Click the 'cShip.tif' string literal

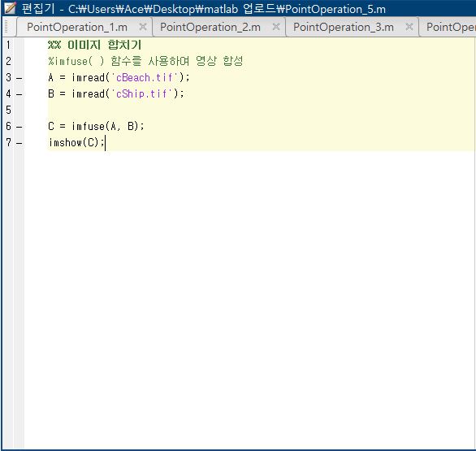(142, 93)
